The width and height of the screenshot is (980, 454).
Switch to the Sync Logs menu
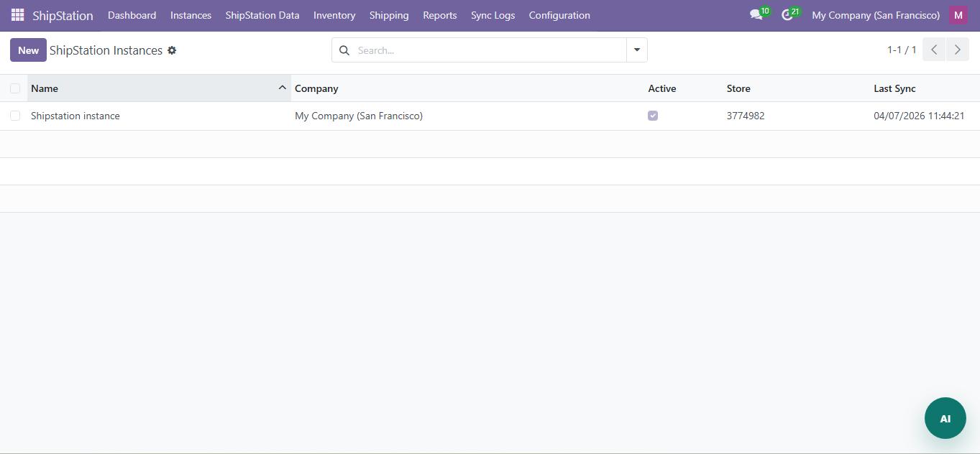(x=493, y=14)
